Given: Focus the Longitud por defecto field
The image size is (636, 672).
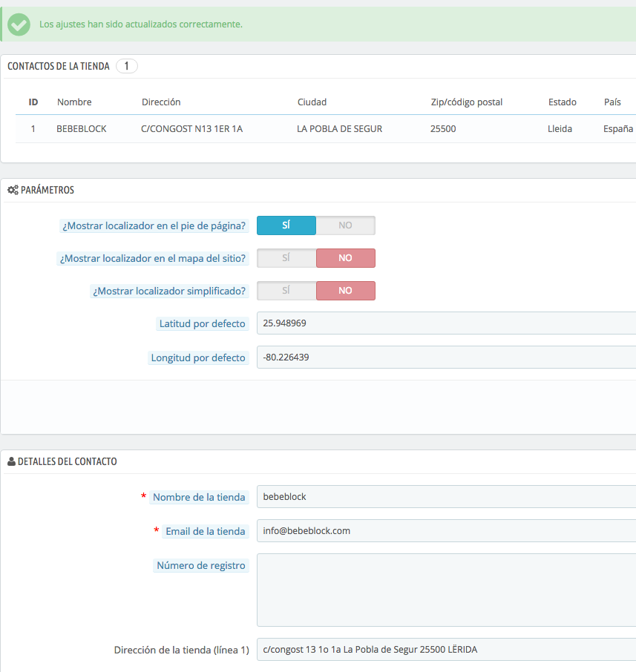Looking at the screenshot, I should point(447,358).
